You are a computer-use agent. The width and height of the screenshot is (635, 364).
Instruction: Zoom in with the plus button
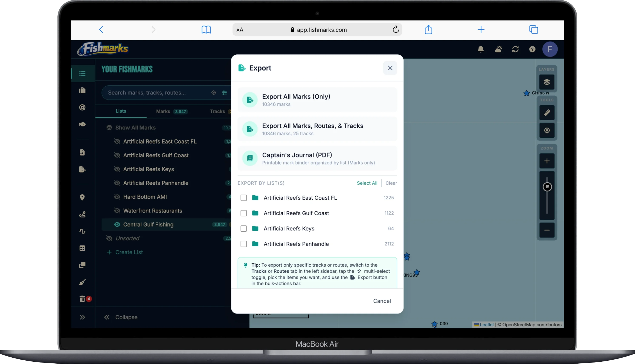coord(547,161)
